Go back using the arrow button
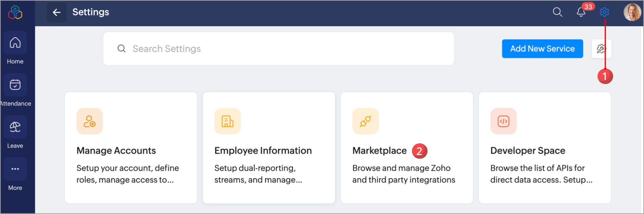This screenshot has width=644, height=214. (x=57, y=12)
